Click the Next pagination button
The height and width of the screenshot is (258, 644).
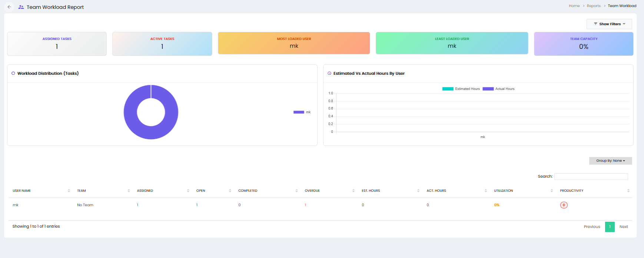624,227
